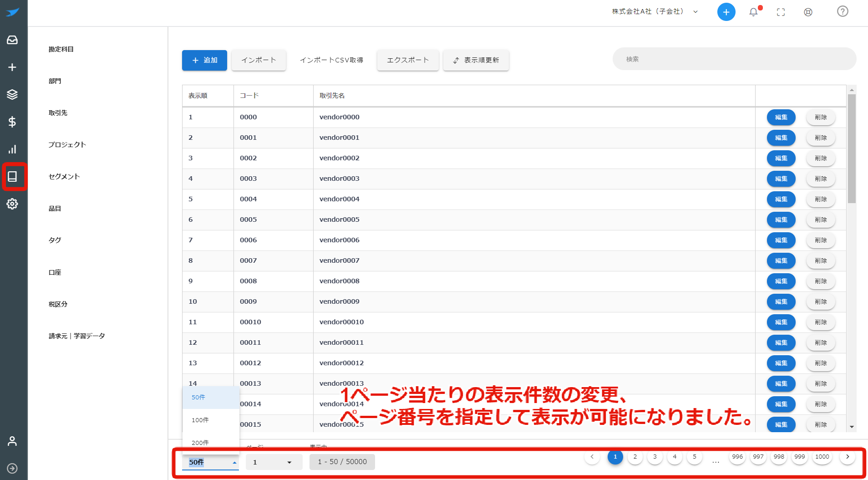Edit the vendor0005 row
Image resolution: width=868 pixels, height=480 pixels.
click(x=781, y=220)
